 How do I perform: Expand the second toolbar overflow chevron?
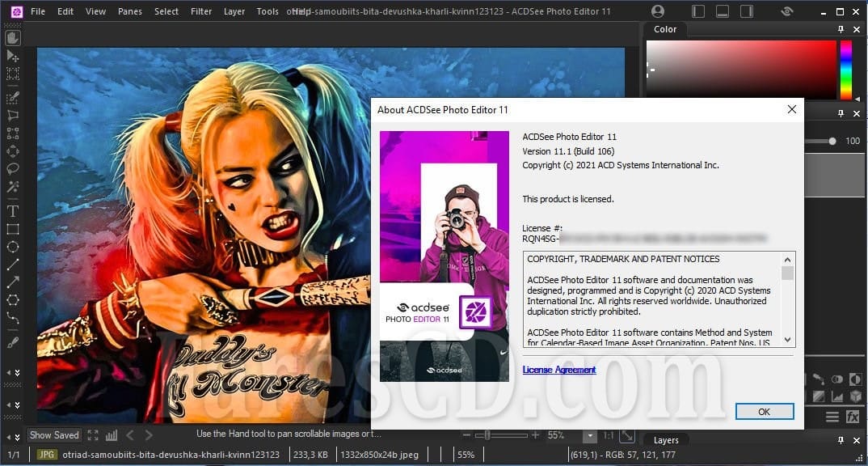pos(17,405)
